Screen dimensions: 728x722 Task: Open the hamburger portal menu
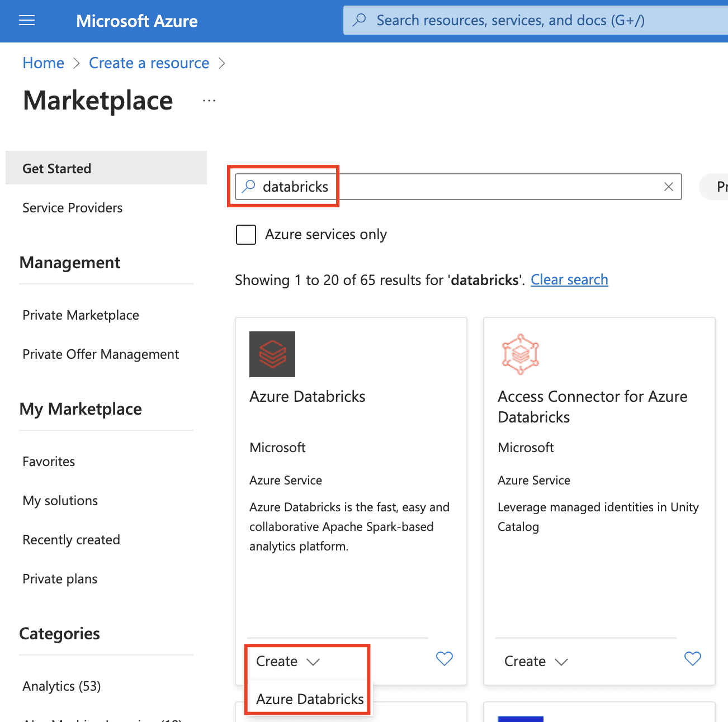(27, 21)
